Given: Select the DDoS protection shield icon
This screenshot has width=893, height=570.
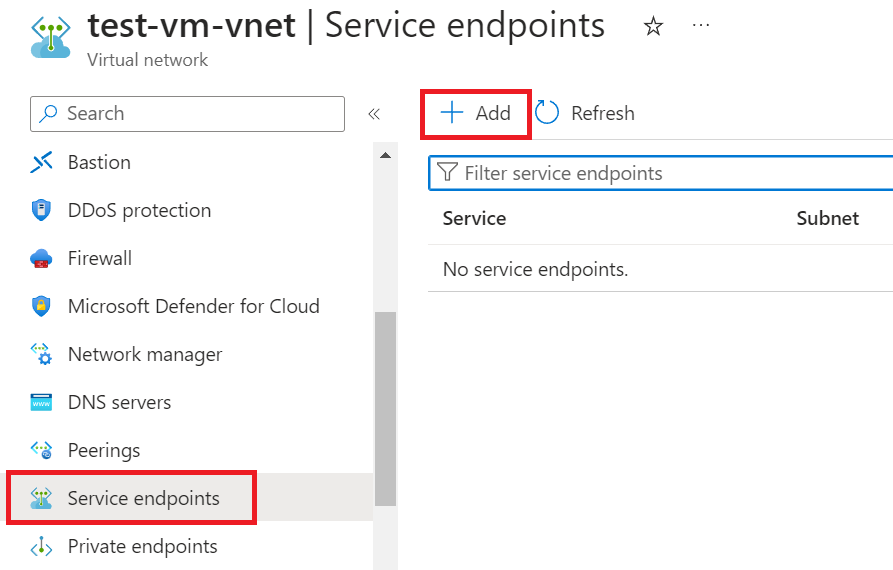Looking at the screenshot, I should 41,210.
